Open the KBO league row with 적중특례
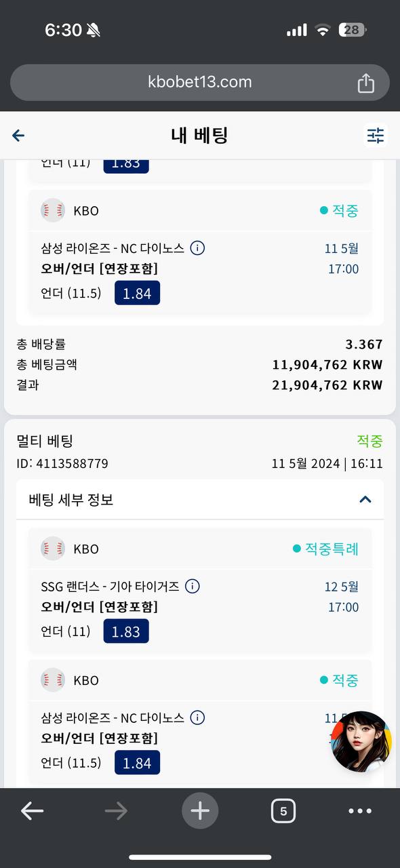This screenshot has height=868, width=400. 200,549
